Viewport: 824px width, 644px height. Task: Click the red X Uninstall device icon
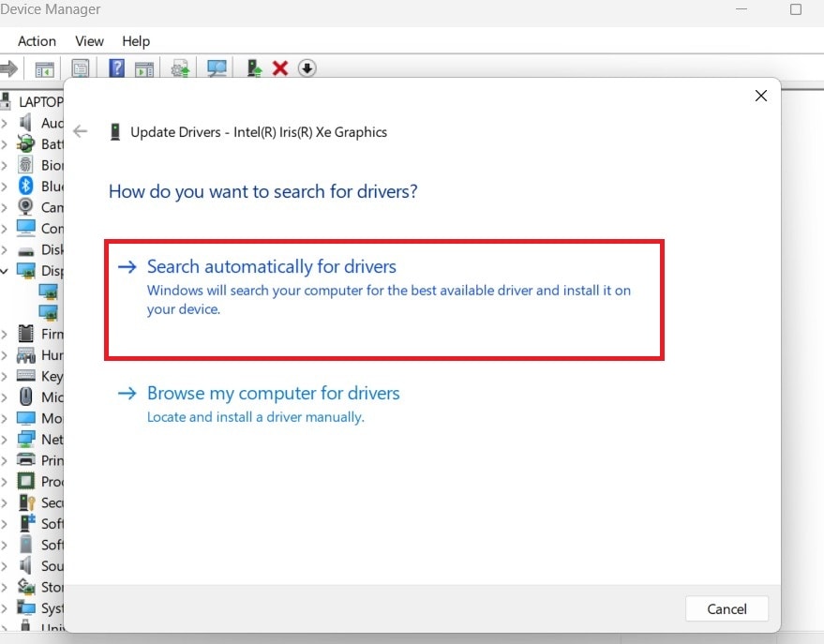280,68
